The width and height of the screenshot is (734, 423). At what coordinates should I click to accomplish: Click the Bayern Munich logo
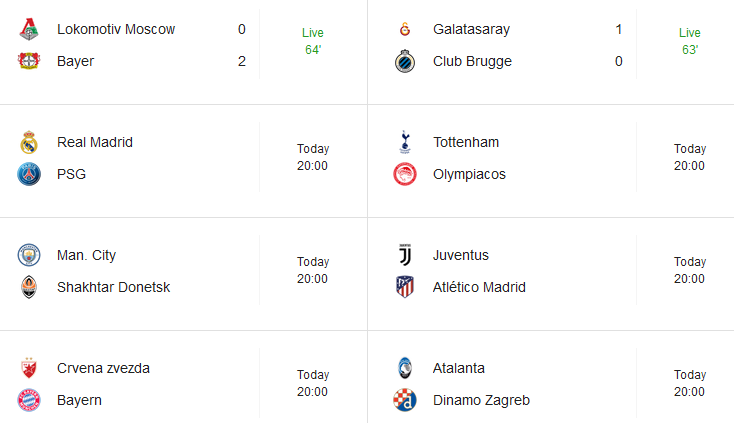(x=29, y=400)
